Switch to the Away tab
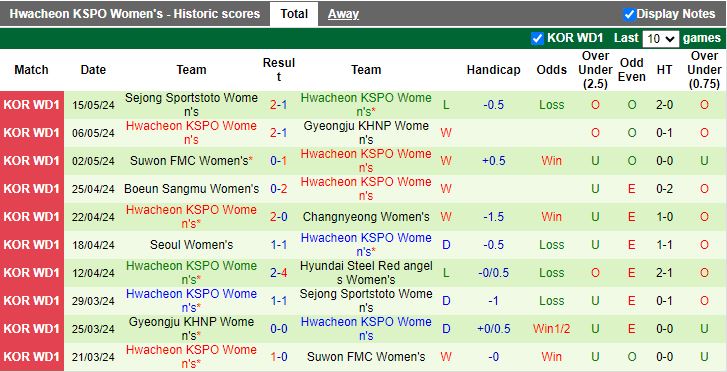This screenshot has width=727, height=372. 343,14
